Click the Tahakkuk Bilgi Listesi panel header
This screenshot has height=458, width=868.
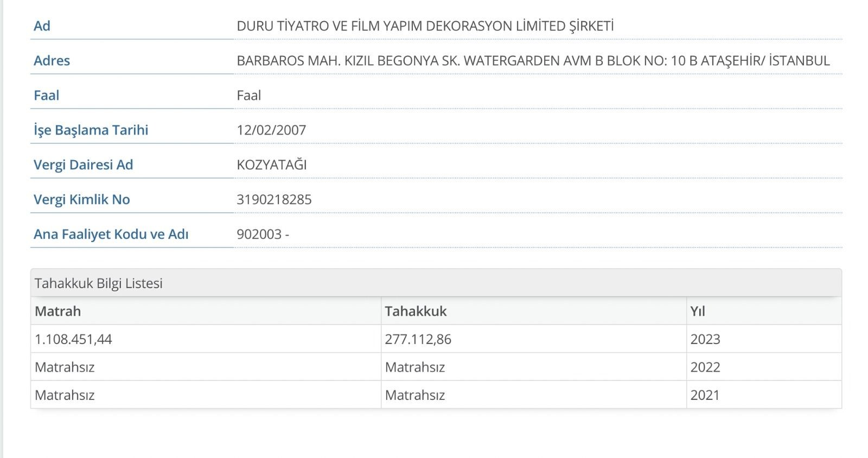(98, 283)
